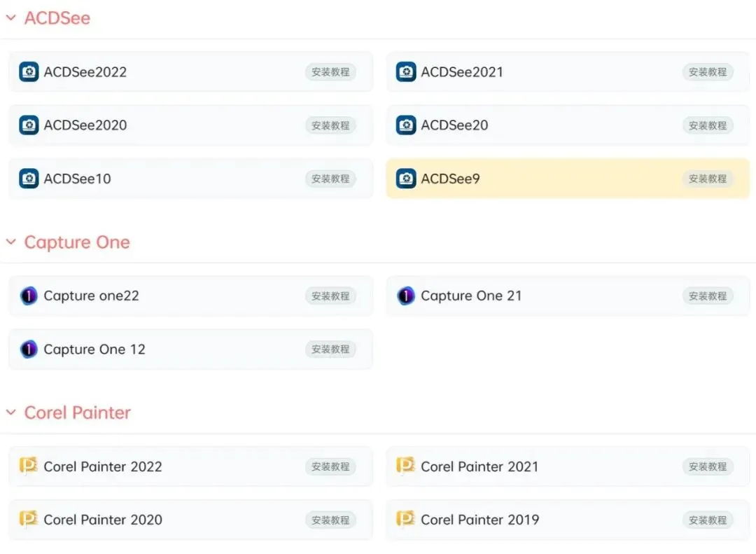This screenshot has height=554, width=756.
Task: Click the ACDSee10 camera icon
Action: [x=29, y=179]
